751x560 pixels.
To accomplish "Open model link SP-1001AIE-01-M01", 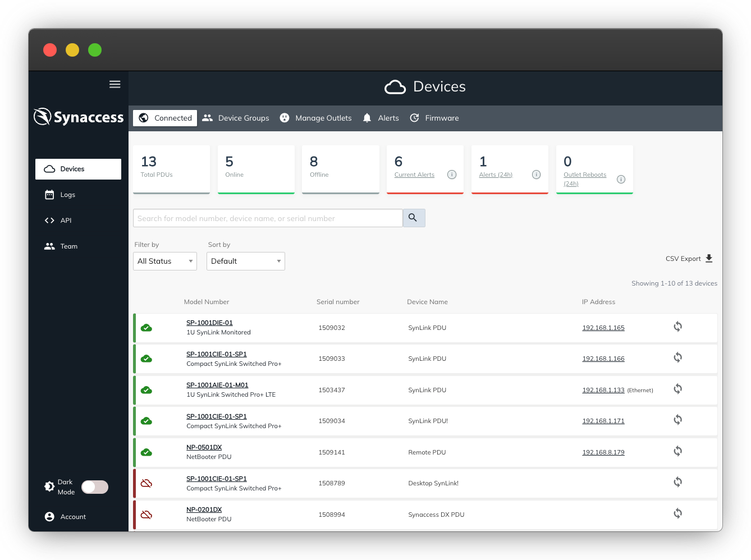I will (217, 385).
